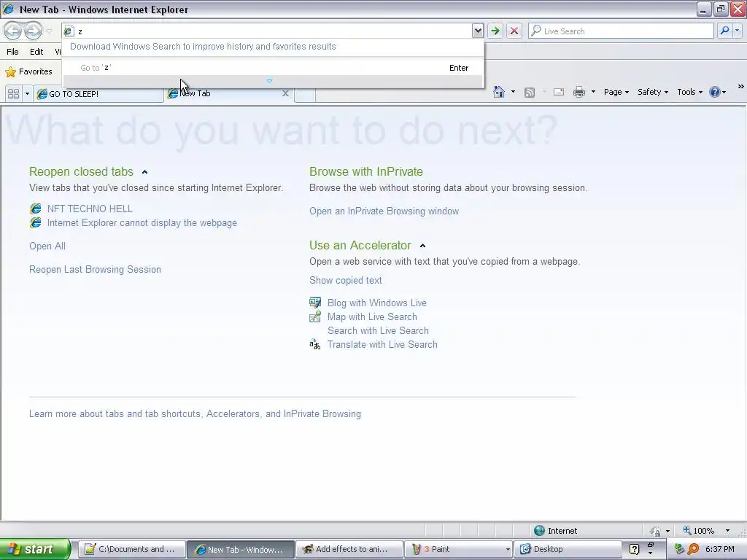Click the Help question mark icon
The image size is (747, 560).
point(715,92)
